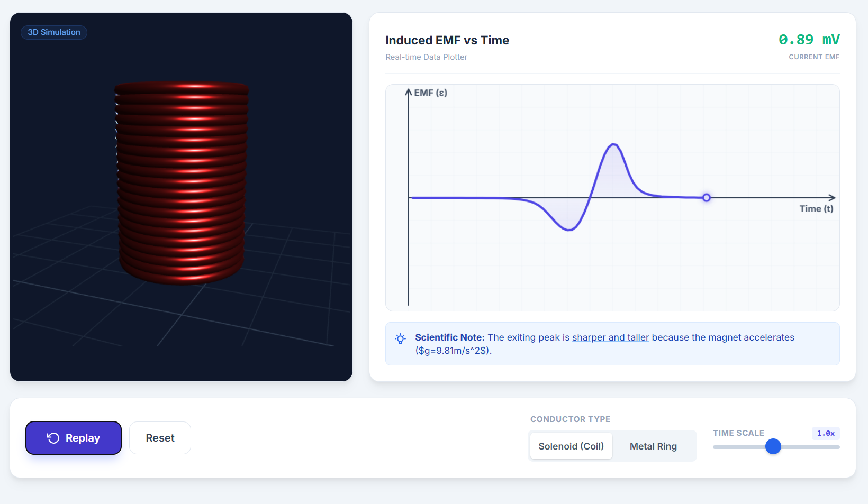Click the Time Scale slider handle

773,446
